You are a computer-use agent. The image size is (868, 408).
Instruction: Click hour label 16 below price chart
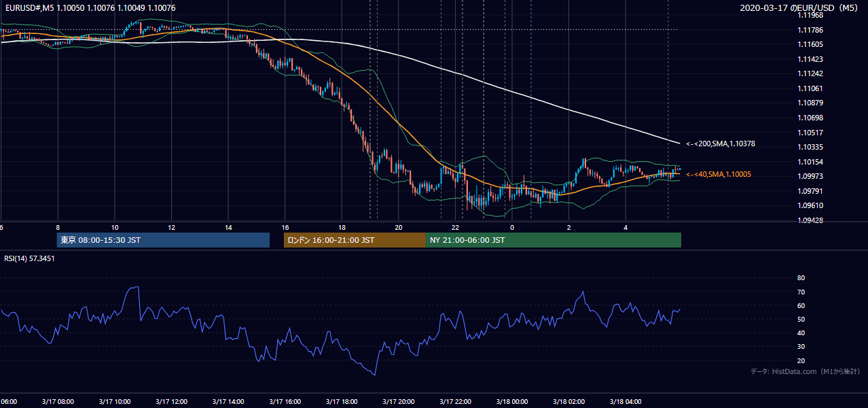[x=285, y=227]
